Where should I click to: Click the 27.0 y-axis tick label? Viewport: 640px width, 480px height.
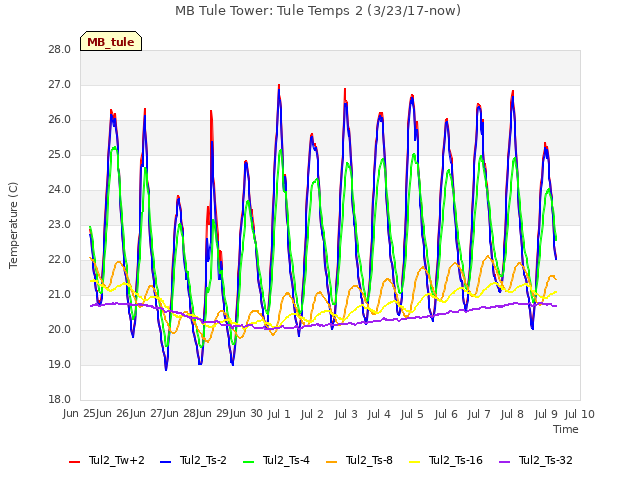click(x=60, y=85)
